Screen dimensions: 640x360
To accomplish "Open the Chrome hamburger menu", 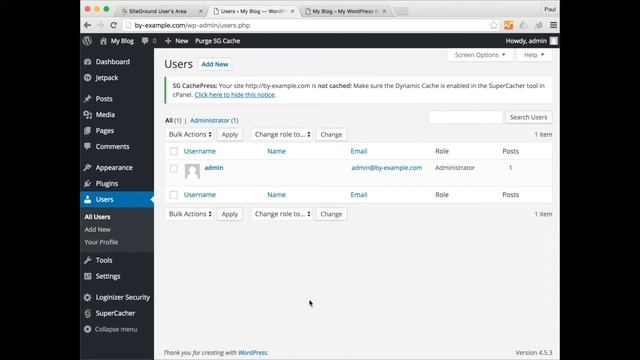I will point(553,25).
